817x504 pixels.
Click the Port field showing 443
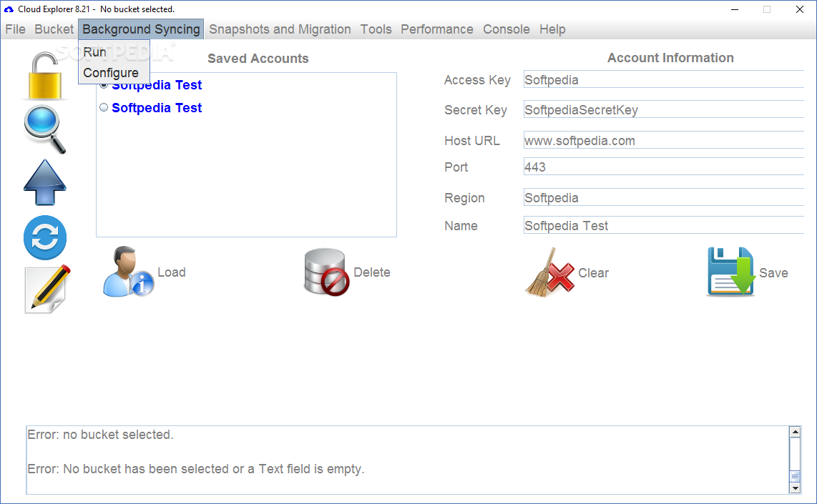tap(664, 167)
